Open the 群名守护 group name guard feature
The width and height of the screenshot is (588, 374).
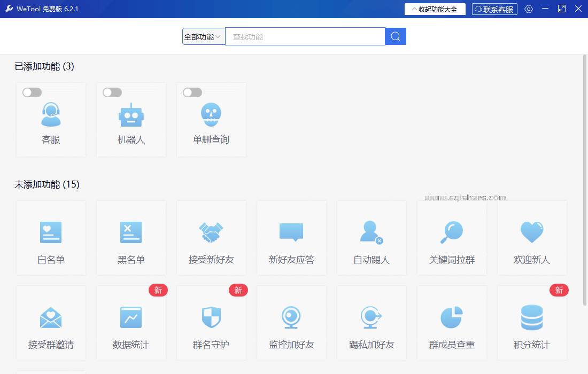pyautogui.click(x=211, y=323)
